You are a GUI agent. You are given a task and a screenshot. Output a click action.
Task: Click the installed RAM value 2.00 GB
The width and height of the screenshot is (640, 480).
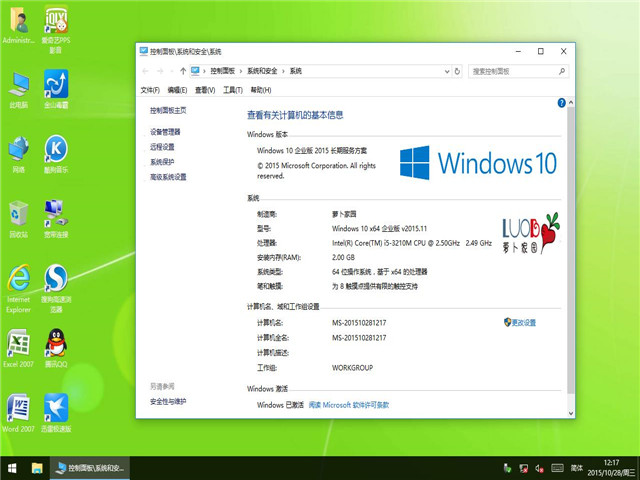point(343,258)
